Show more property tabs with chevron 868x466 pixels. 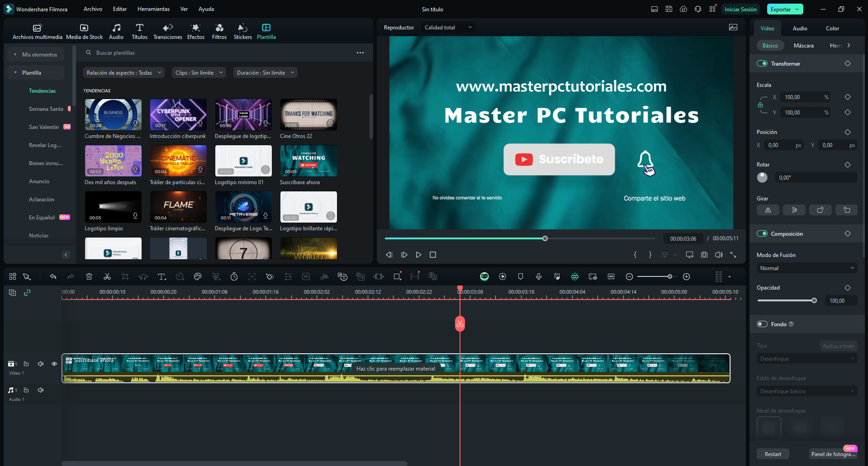click(x=849, y=45)
